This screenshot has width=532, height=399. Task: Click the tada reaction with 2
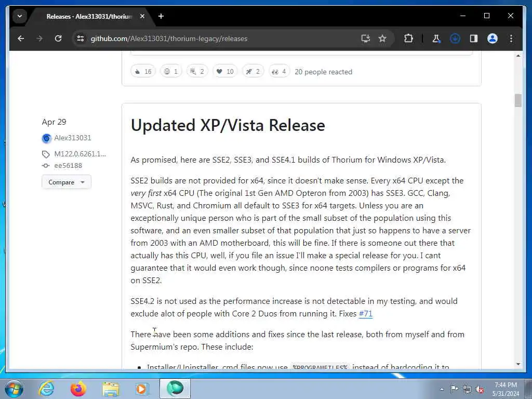tap(197, 72)
